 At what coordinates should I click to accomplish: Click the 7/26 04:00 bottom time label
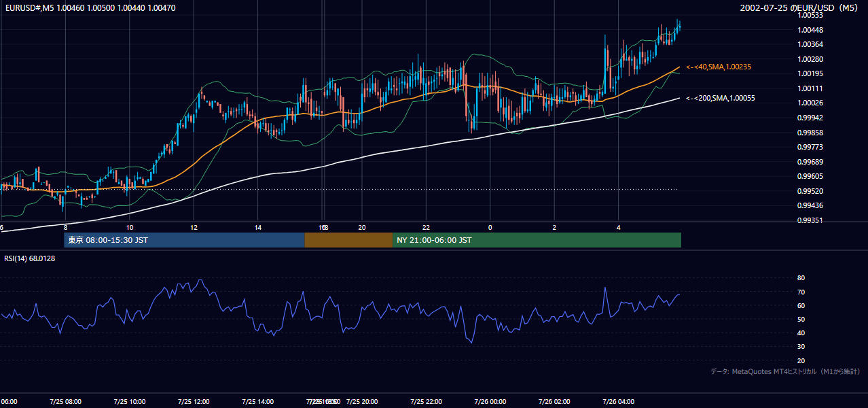(618, 402)
